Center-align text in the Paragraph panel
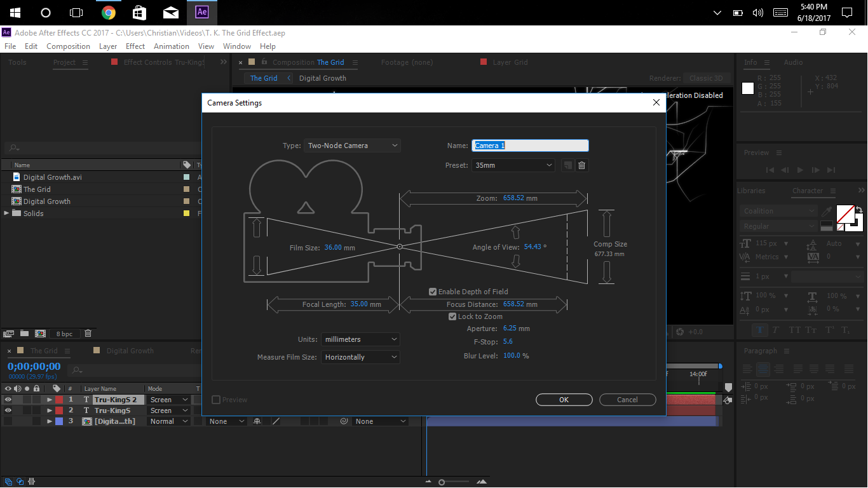 click(763, 369)
